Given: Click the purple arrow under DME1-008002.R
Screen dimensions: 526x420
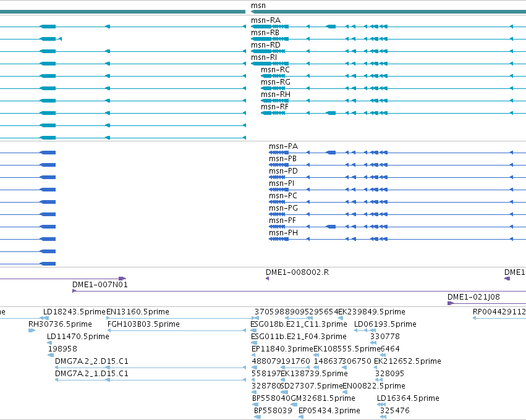Looking at the screenshot, I should click(268, 279).
